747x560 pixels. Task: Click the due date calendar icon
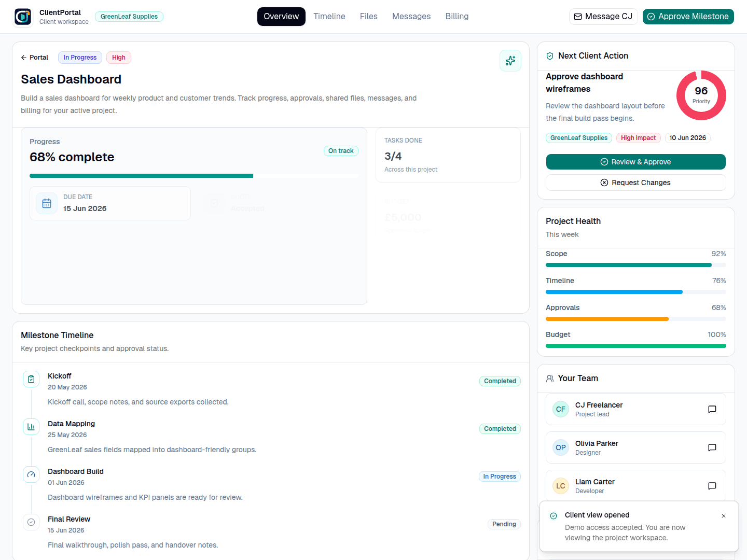(47, 203)
